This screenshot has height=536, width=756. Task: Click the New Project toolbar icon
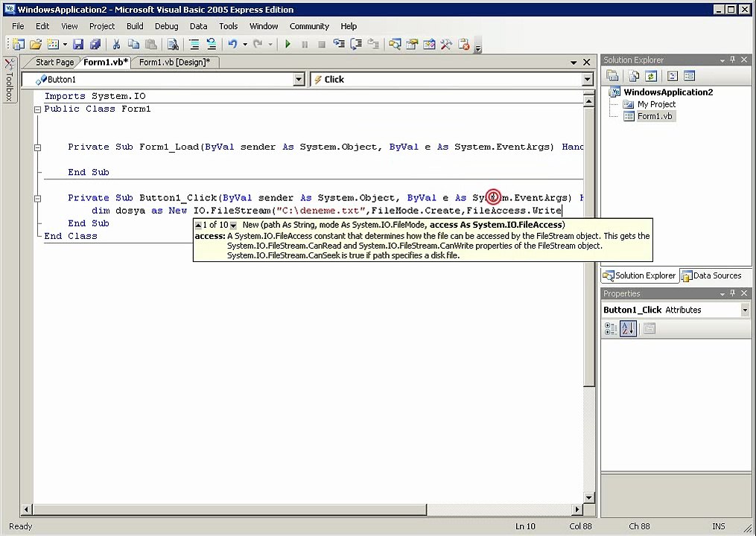[x=19, y=45]
